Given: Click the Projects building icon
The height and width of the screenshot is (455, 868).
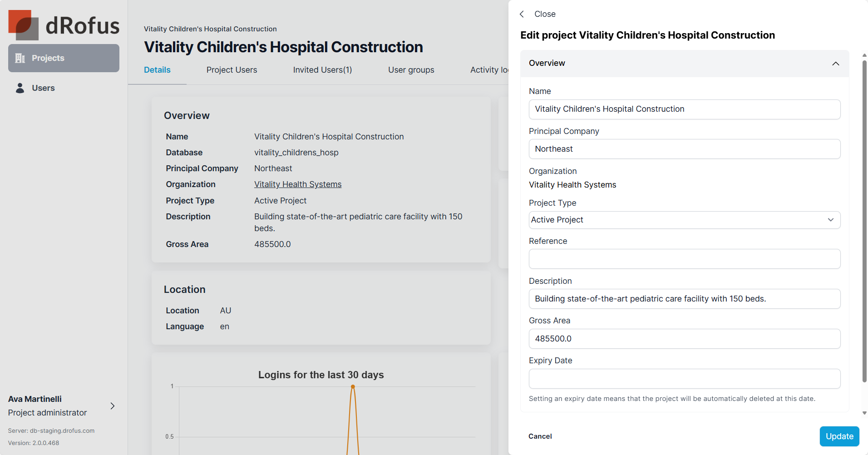Looking at the screenshot, I should click(20, 58).
